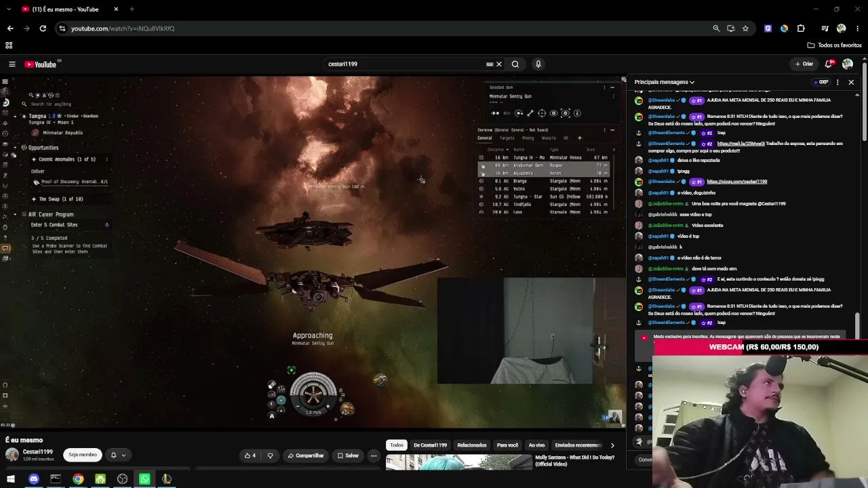
Task: Select the Ao vivo filter chip
Action: [536, 445]
